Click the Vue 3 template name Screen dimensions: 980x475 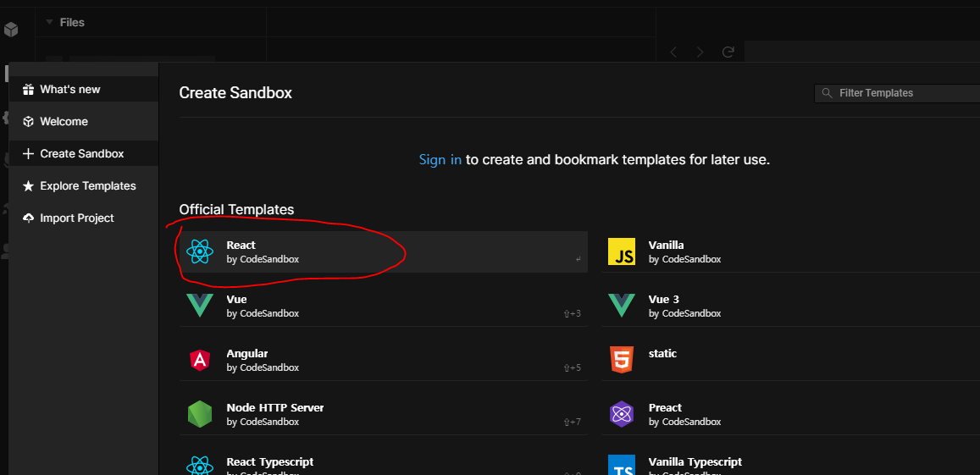click(664, 300)
